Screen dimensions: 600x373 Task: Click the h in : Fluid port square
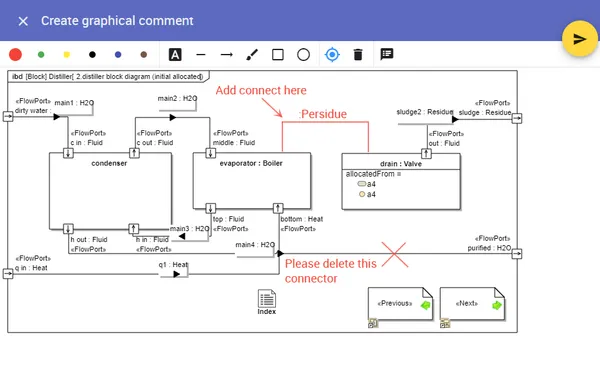click(133, 229)
